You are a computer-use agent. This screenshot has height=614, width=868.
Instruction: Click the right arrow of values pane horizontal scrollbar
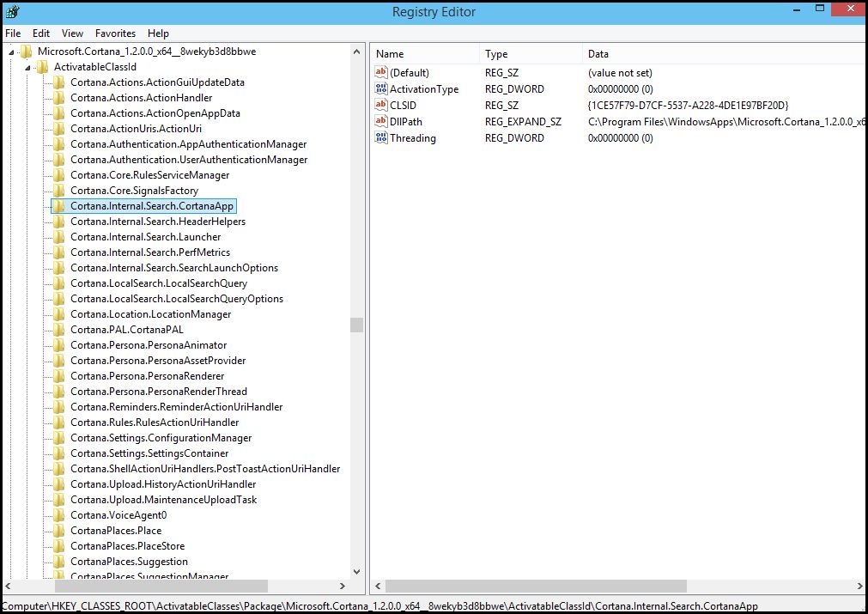tap(859, 586)
